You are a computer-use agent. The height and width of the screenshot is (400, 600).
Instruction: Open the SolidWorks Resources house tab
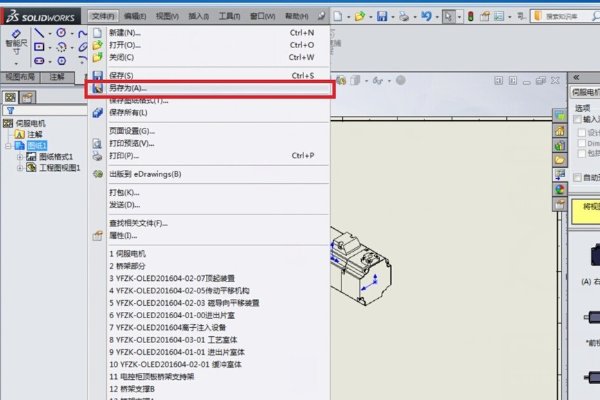click(559, 131)
